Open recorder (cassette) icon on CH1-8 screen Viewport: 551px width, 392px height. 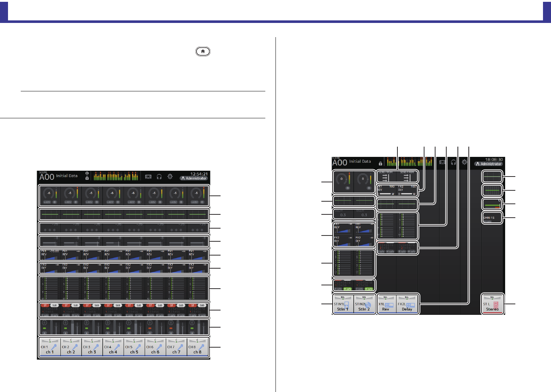pos(148,177)
